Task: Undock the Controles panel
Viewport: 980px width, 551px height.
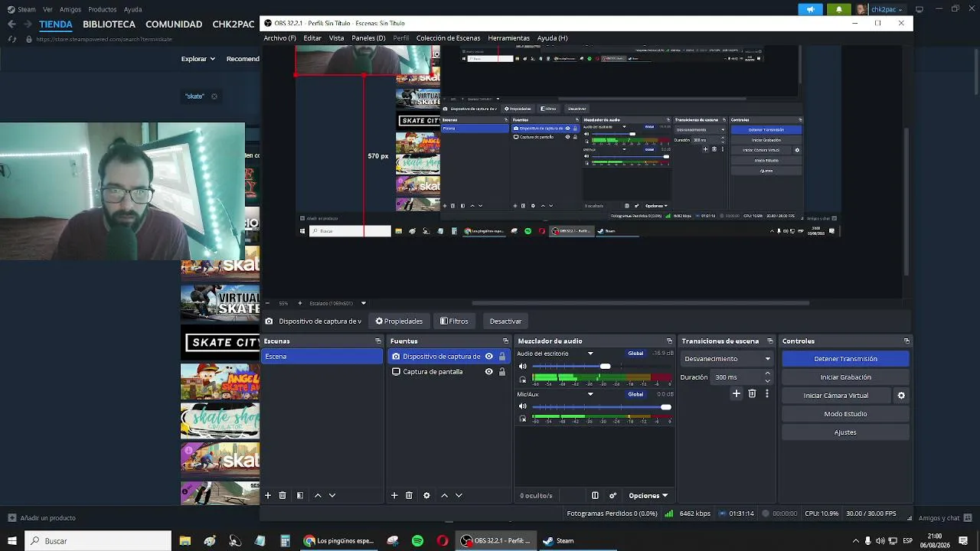Action: click(906, 341)
